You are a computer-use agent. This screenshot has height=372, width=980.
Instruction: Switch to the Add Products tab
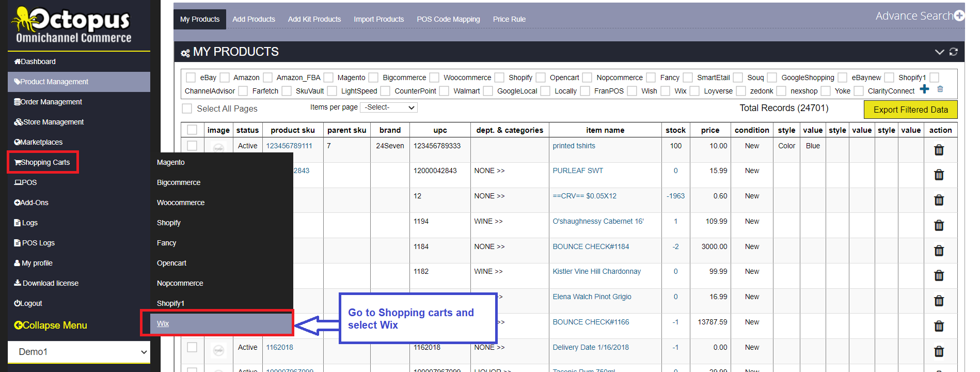(x=254, y=19)
